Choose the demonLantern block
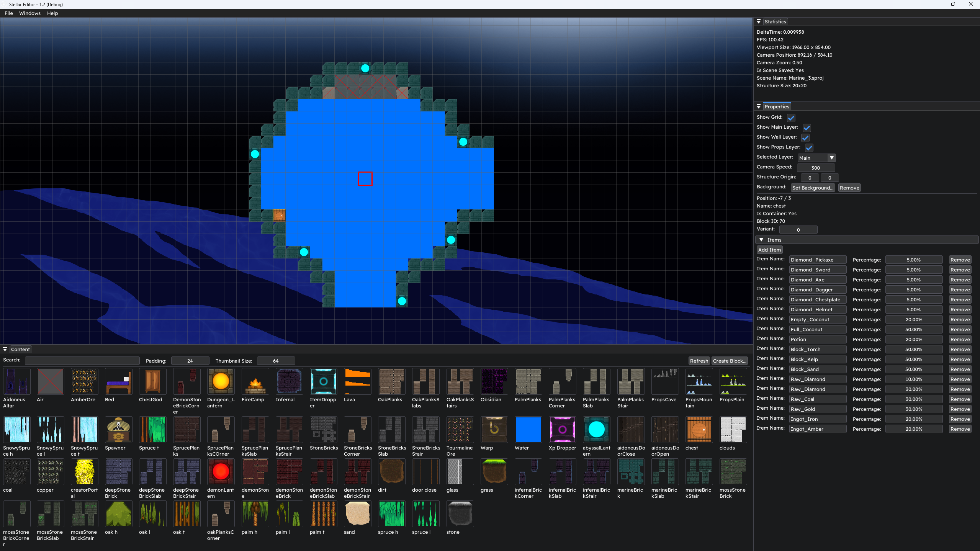The image size is (980, 551). point(221,472)
